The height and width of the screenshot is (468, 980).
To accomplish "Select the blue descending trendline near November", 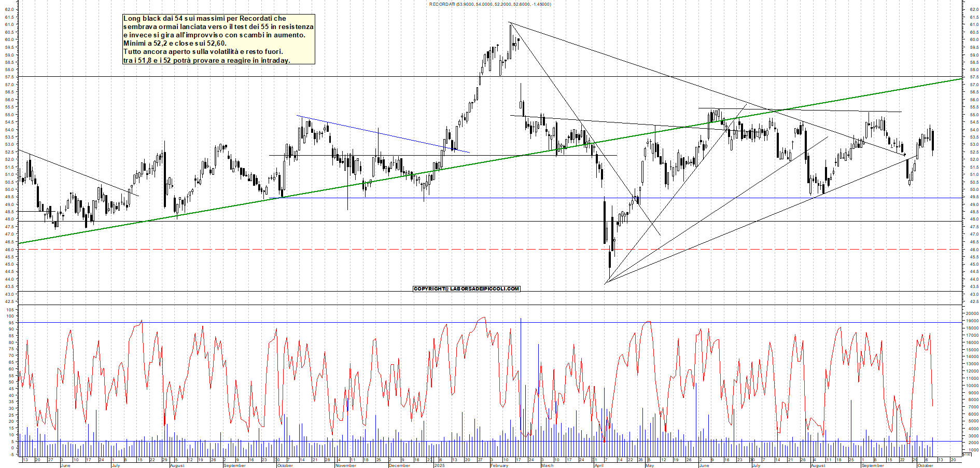I will 383,134.
